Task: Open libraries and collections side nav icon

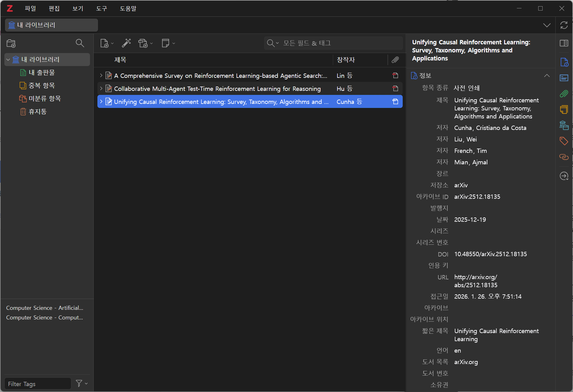Action: (x=564, y=125)
